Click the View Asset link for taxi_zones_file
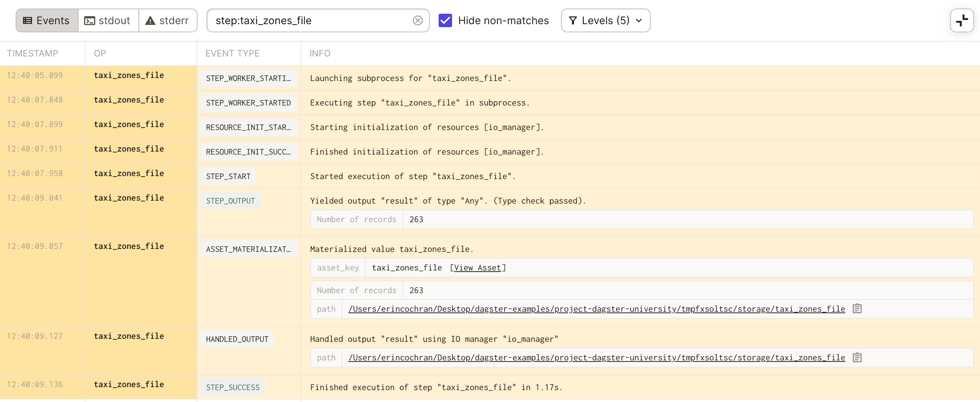Screen dimensions: 980x402 click(x=477, y=268)
